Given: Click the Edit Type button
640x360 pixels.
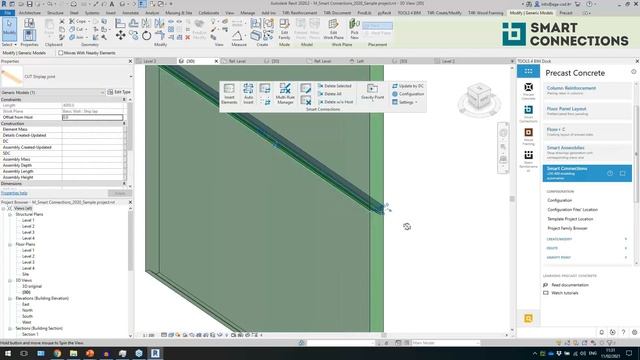Looking at the screenshot, I should pyautogui.click(x=119, y=92).
